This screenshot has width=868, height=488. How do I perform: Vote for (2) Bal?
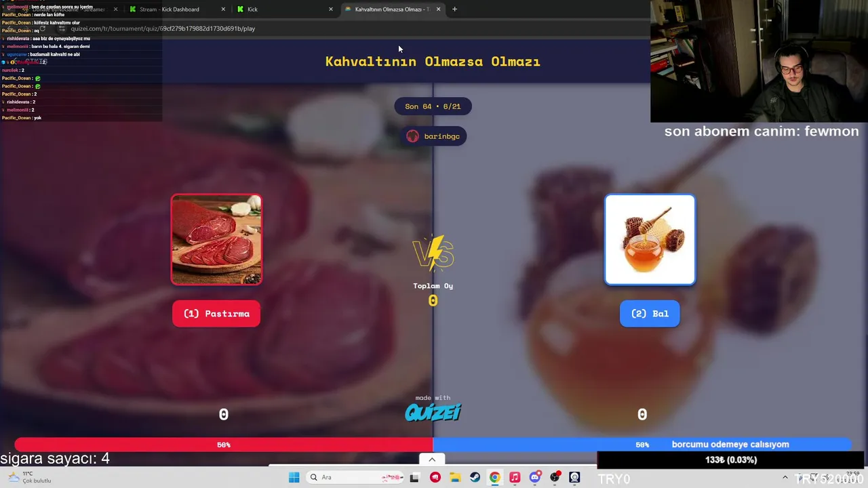click(x=650, y=314)
